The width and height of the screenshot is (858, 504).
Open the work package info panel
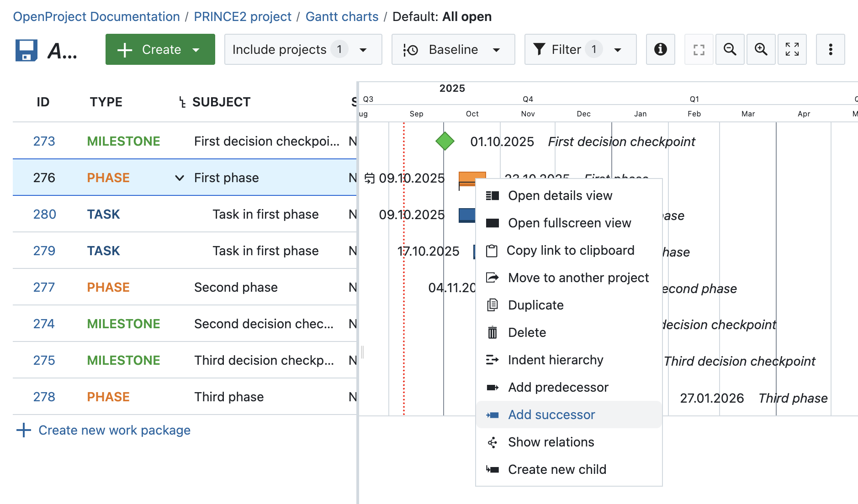pyautogui.click(x=660, y=49)
